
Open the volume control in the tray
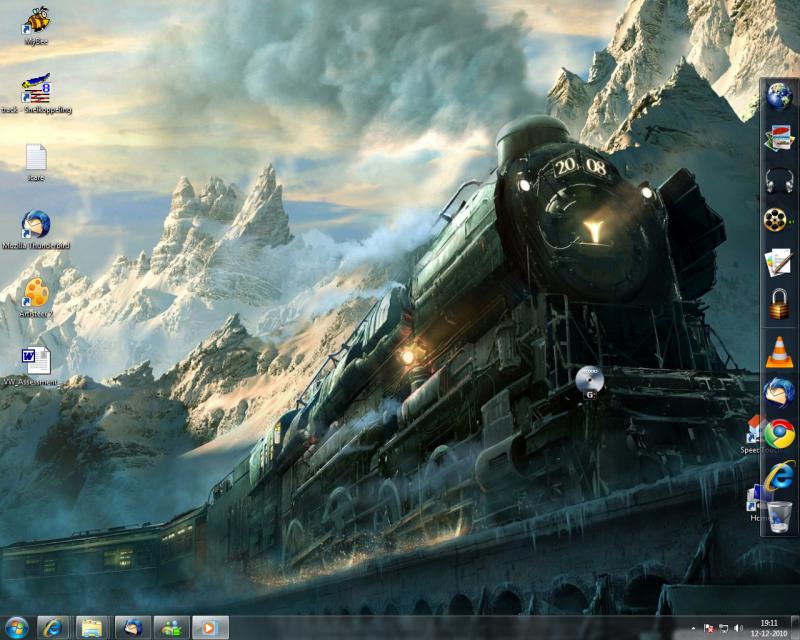click(738, 628)
